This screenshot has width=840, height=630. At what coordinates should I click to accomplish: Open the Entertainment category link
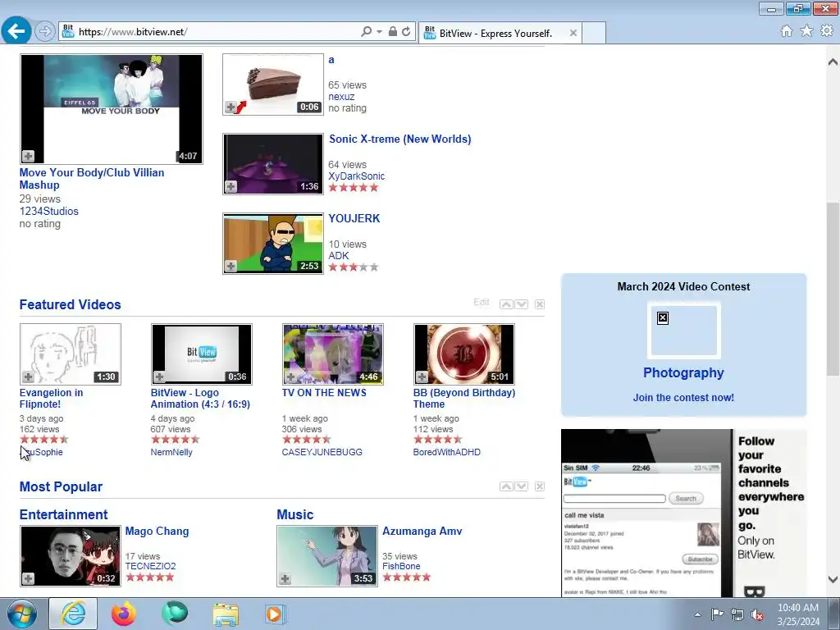click(x=63, y=515)
